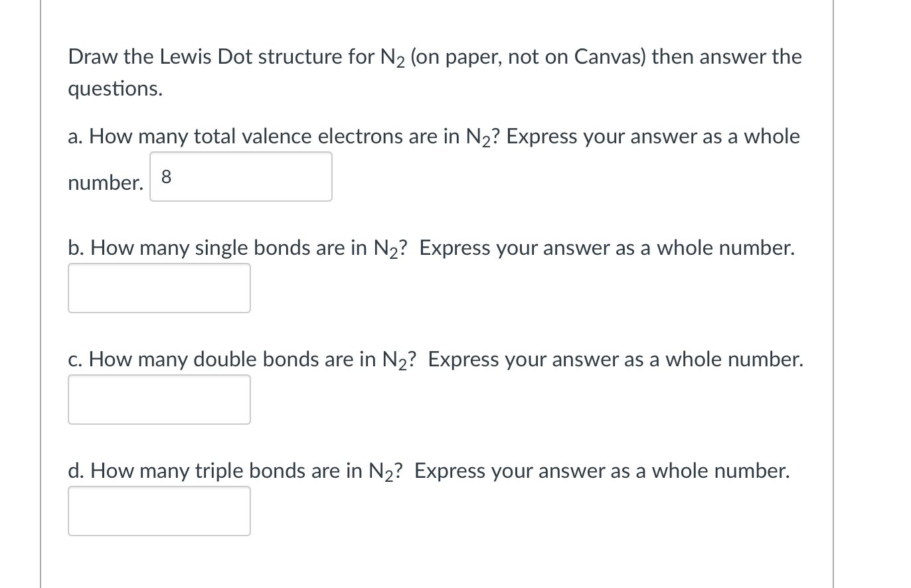Click the answer box for question d

159,511
